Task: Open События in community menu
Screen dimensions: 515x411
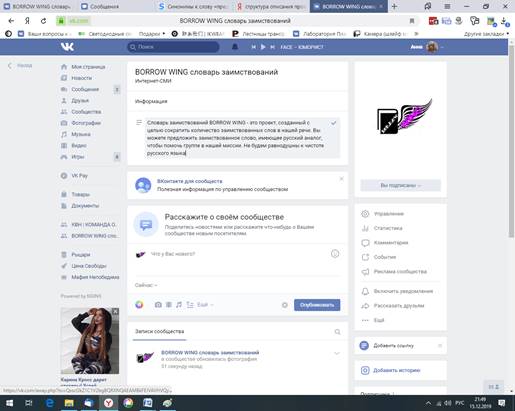Action: [x=385, y=257]
